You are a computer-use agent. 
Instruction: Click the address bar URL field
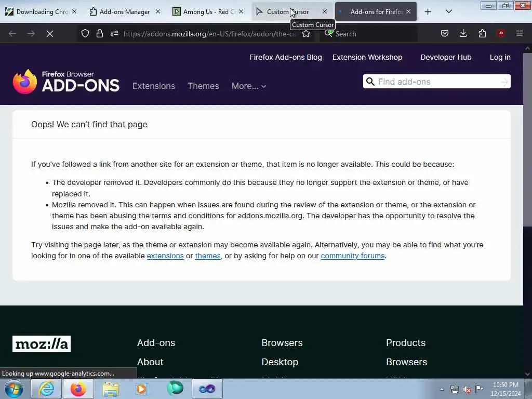pyautogui.click(x=210, y=34)
